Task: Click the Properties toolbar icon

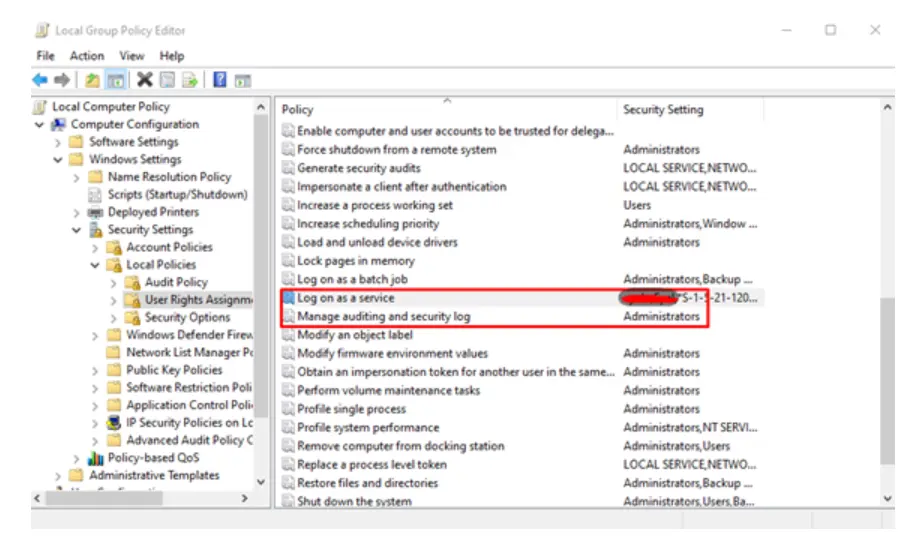Action: pos(167,80)
